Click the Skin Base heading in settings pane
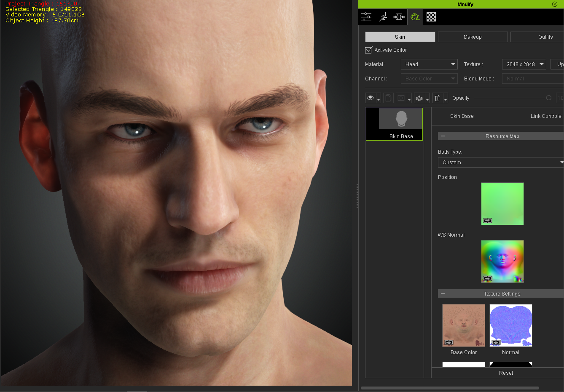Screen dimensions: 564x392 tap(462, 116)
